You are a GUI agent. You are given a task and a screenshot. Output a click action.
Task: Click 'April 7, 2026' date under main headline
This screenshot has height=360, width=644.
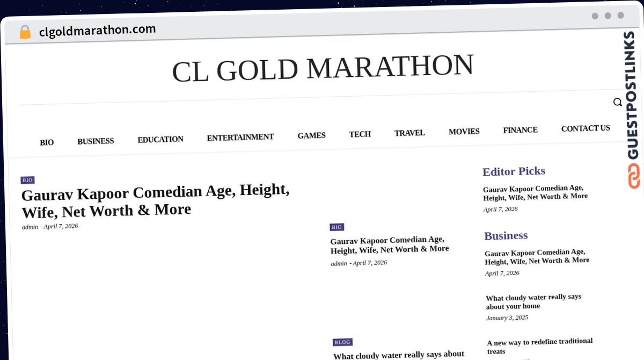[x=61, y=226]
